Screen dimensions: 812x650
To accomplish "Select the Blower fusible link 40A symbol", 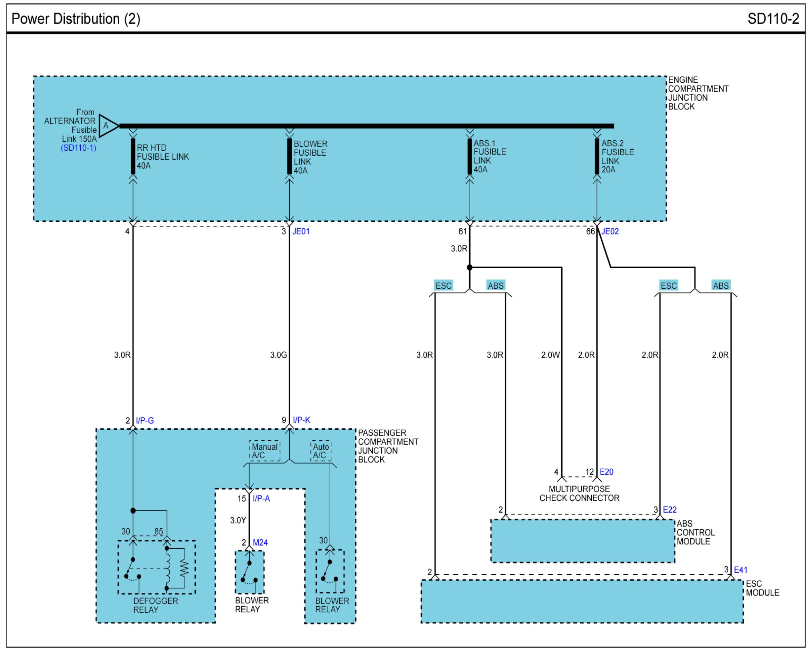I will coord(289,156).
